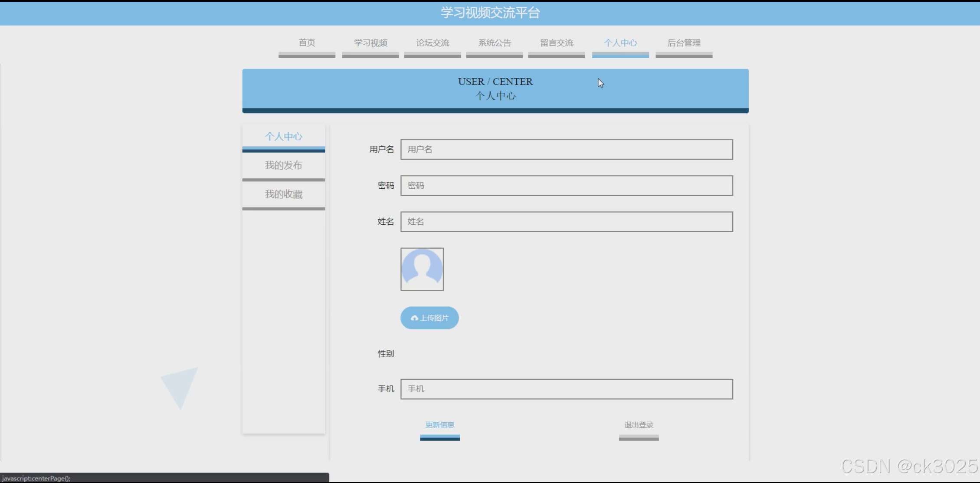Viewport: 980px width, 483px height.
Task: Open 我的收藏 in the sidebar
Action: tap(283, 194)
